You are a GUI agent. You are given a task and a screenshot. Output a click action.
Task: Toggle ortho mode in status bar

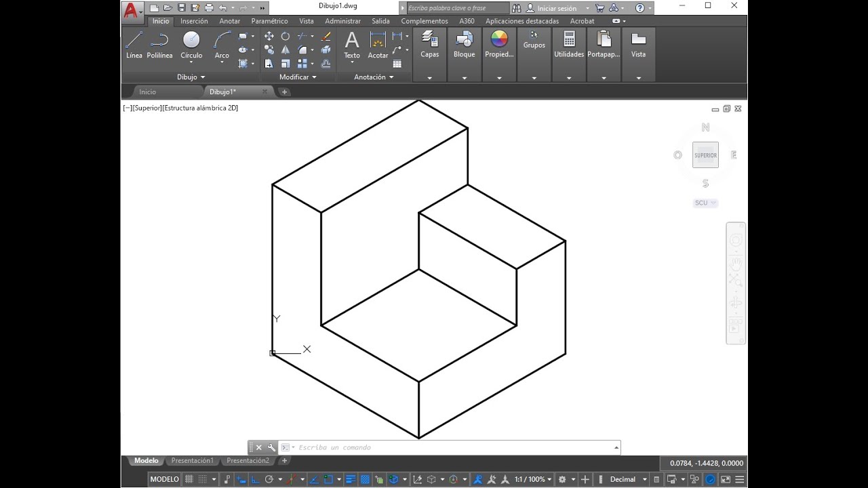coord(256,479)
